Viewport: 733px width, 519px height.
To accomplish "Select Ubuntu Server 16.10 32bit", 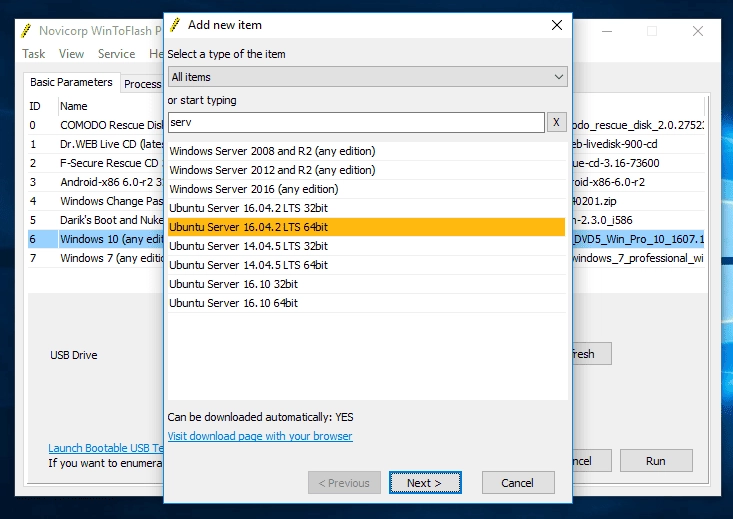I will click(x=366, y=284).
